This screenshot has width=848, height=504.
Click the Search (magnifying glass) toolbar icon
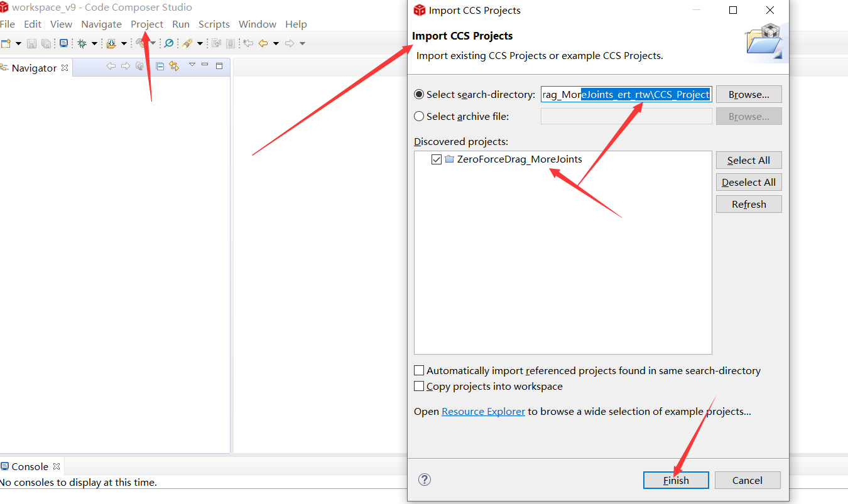(x=168, y=43)
